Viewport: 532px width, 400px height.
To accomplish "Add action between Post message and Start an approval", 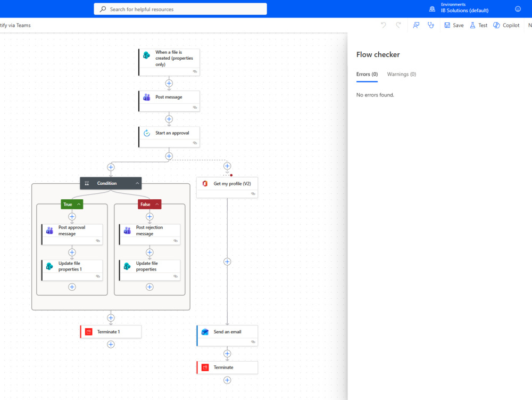I will (169, 119).
